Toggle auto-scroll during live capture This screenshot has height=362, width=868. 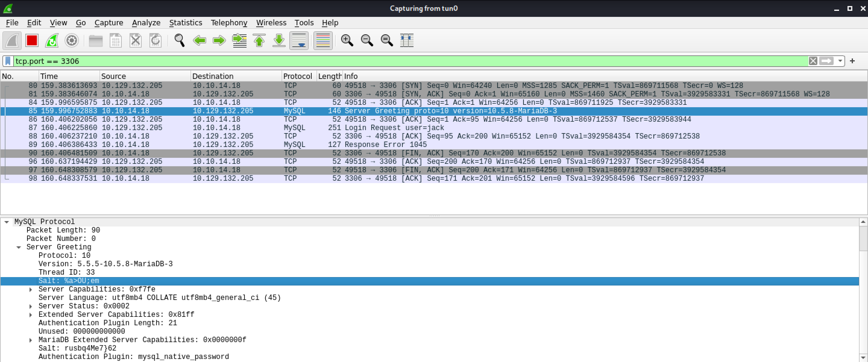299,41
